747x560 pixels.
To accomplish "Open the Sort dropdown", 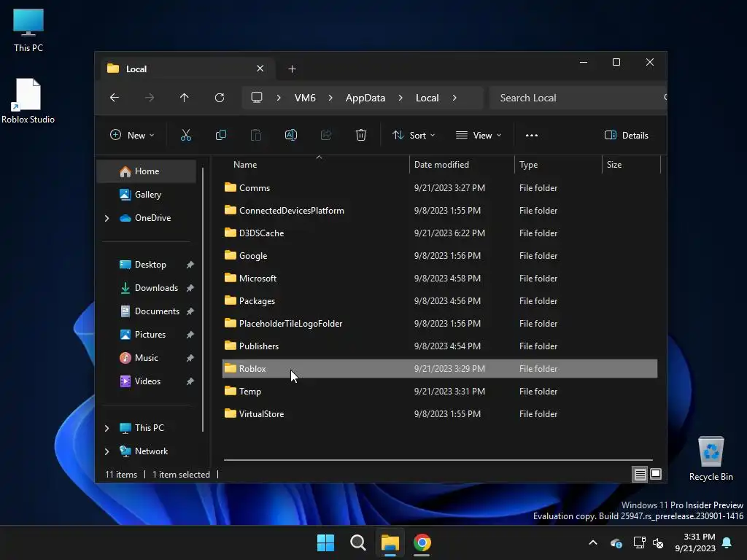I will tap(414, 135).
